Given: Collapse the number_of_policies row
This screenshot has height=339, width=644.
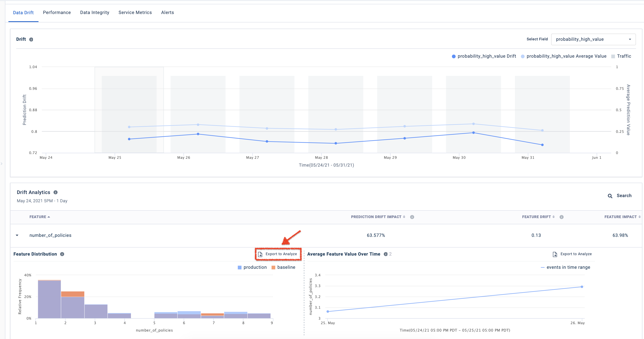Looking at the screenshot, I should [x=17, y=235].
